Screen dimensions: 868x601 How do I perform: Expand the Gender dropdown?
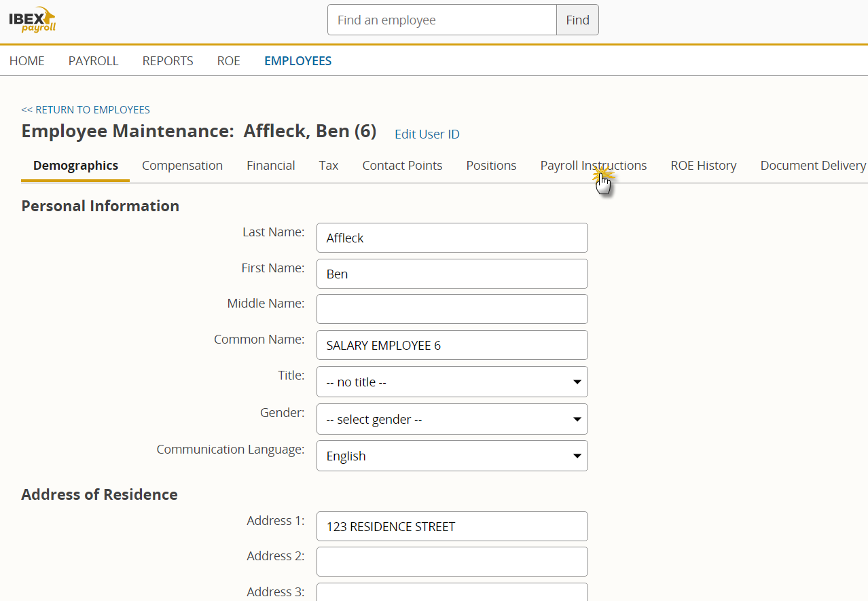click(x=452, y=419)
